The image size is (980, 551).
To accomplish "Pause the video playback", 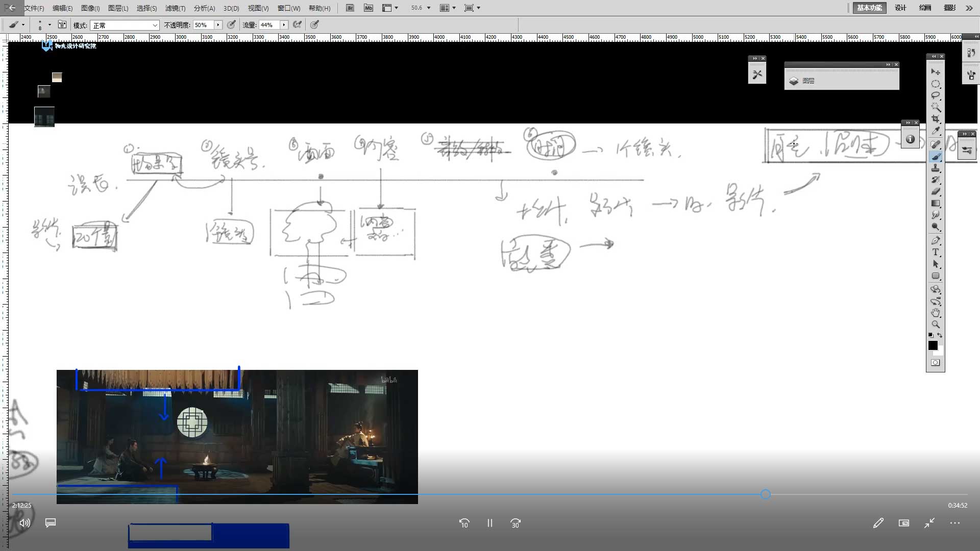I will (x=489, y=523).
